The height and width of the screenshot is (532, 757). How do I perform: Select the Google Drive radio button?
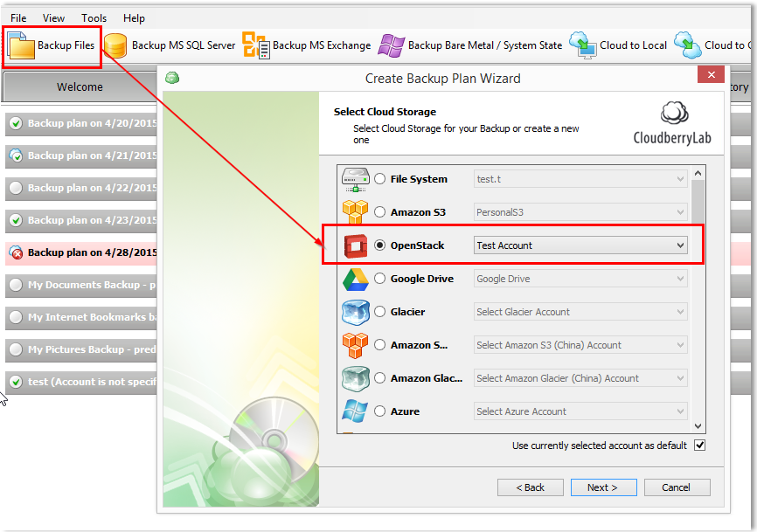(380, 279)
